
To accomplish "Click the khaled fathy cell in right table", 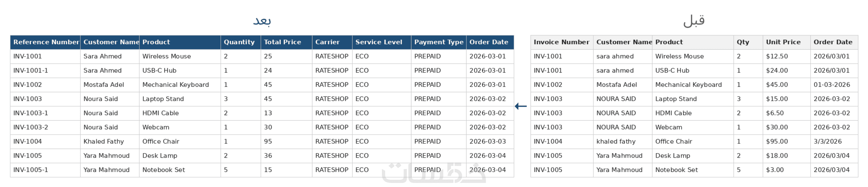I will [x=623, y=142].
